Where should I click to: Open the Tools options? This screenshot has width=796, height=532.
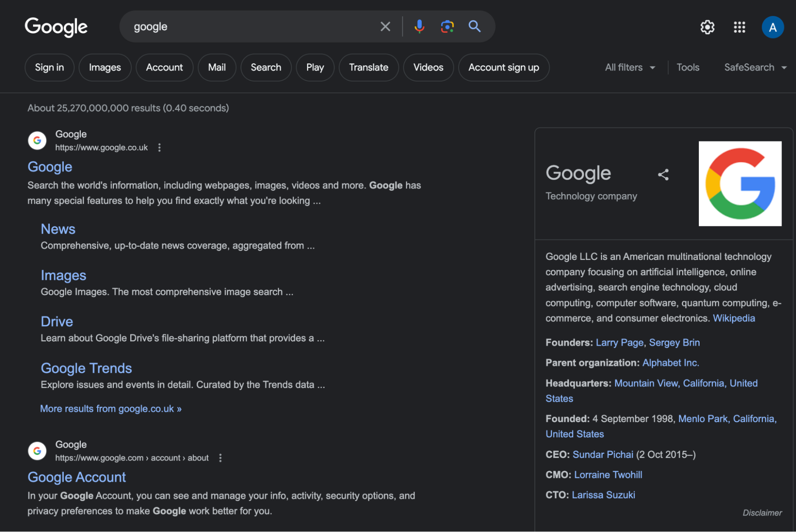pos(688,68)
